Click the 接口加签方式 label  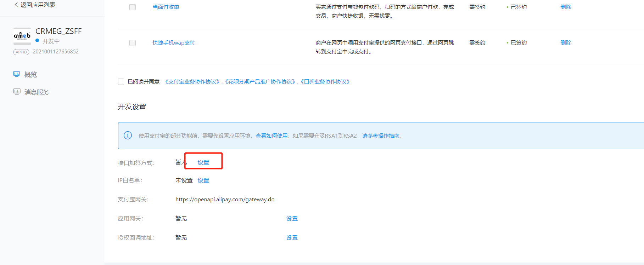136,163
